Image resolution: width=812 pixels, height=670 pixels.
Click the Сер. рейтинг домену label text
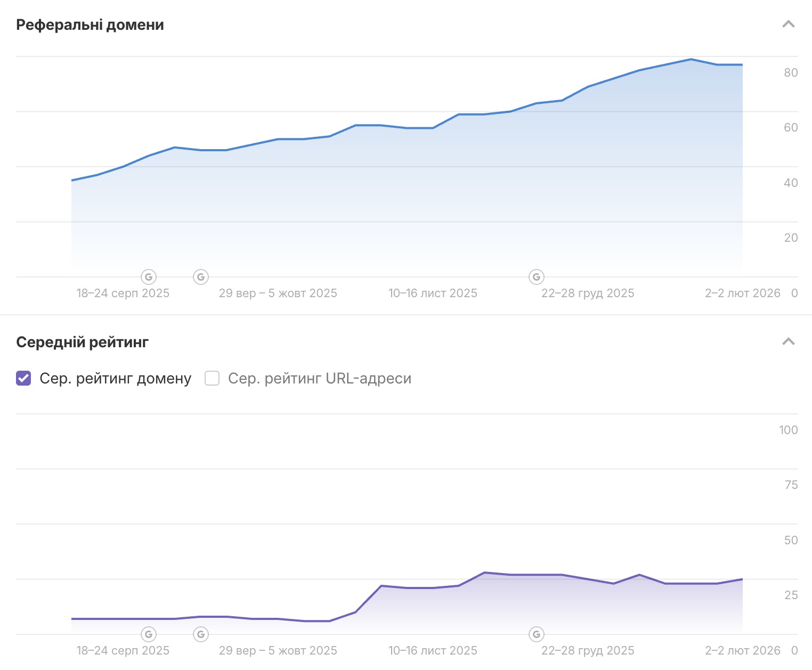click(115, 378)
